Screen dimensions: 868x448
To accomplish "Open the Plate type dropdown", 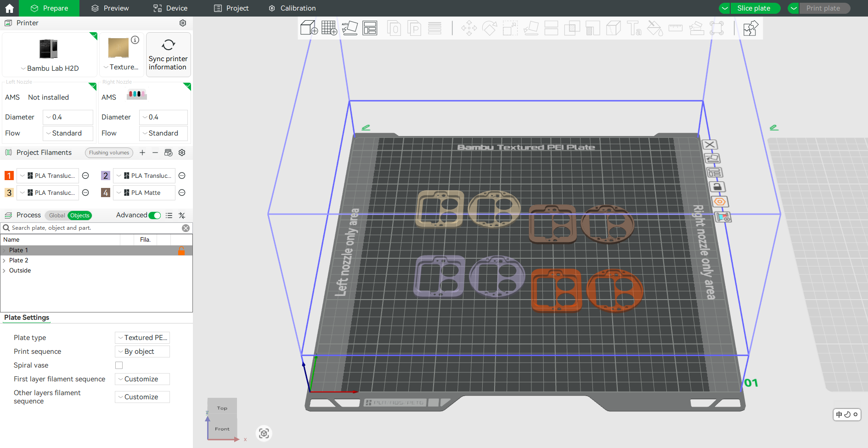I will [142, 338].
